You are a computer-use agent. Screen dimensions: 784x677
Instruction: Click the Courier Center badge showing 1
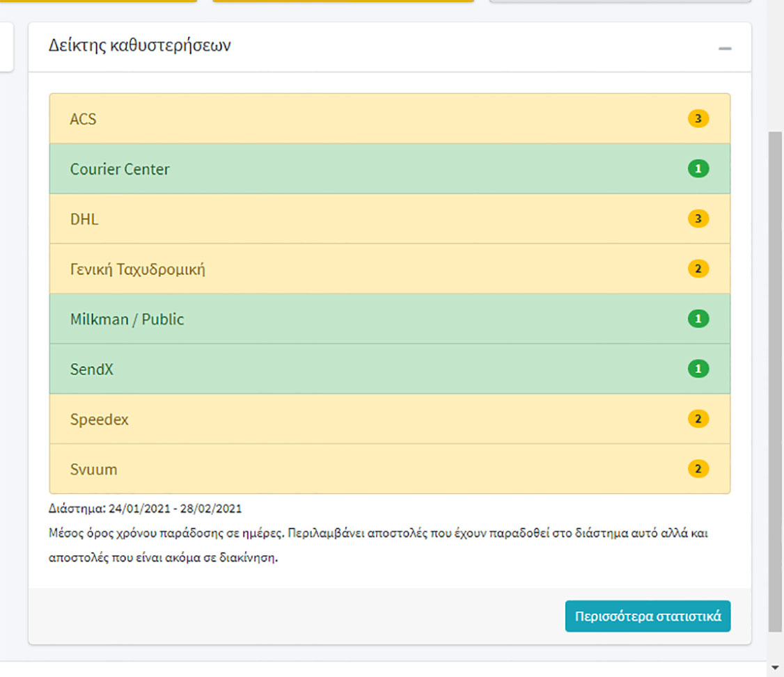click(x=698, y=169)
